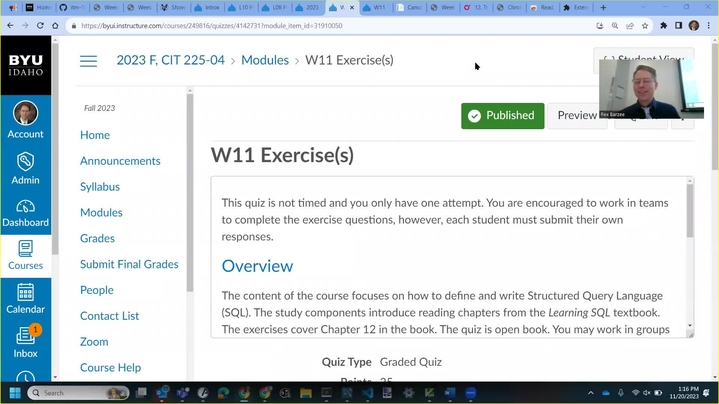Open the 2023 F, CIT 225-04 breadcrumb
This screenshot has width=719, height=404.
[x=171, y=60]
